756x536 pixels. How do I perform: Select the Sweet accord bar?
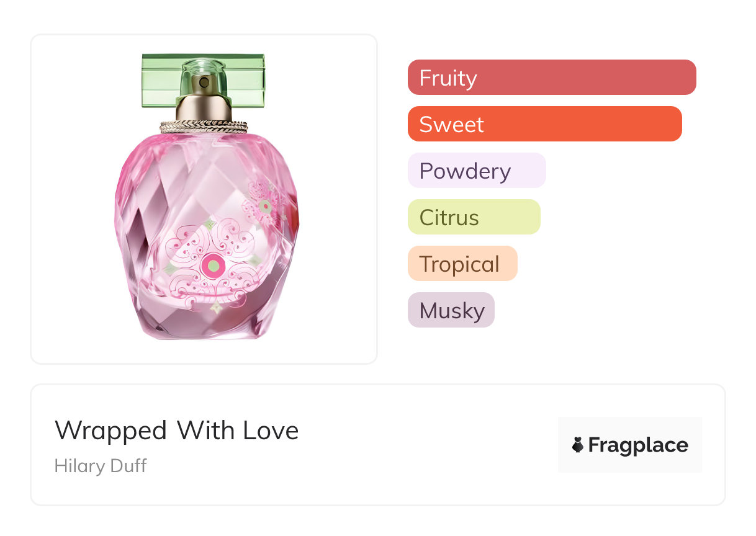pyautogui.click(x=544, y=124)
